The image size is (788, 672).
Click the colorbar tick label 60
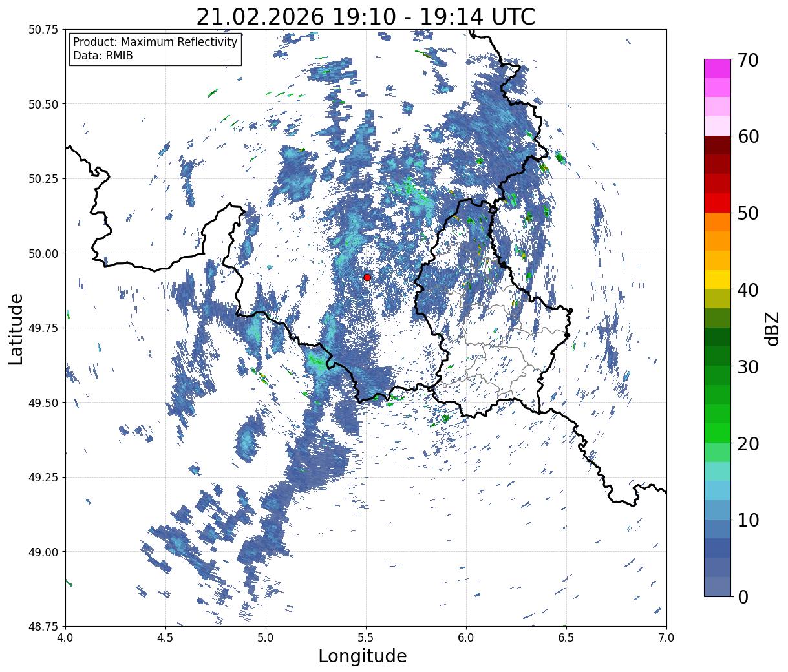coord(748,136)
